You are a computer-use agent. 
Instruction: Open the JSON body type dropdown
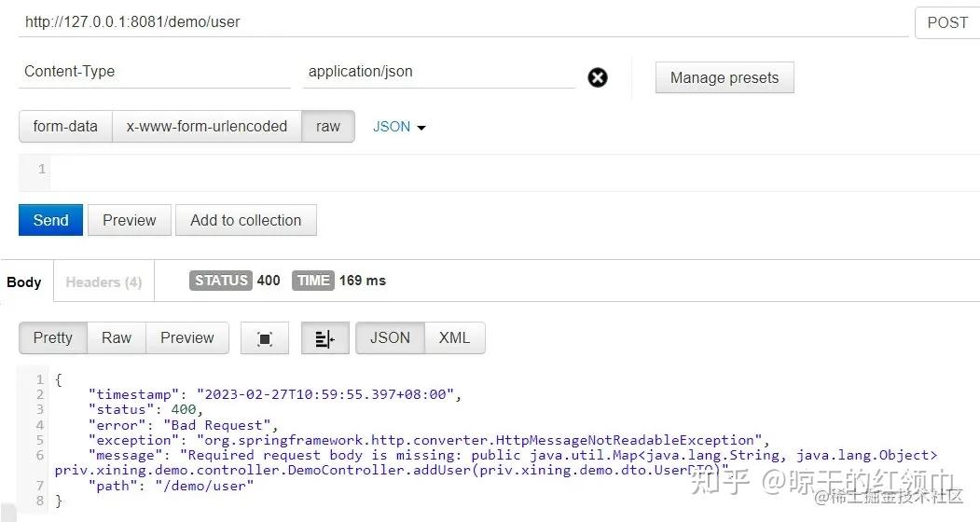[x=399, y=127]
